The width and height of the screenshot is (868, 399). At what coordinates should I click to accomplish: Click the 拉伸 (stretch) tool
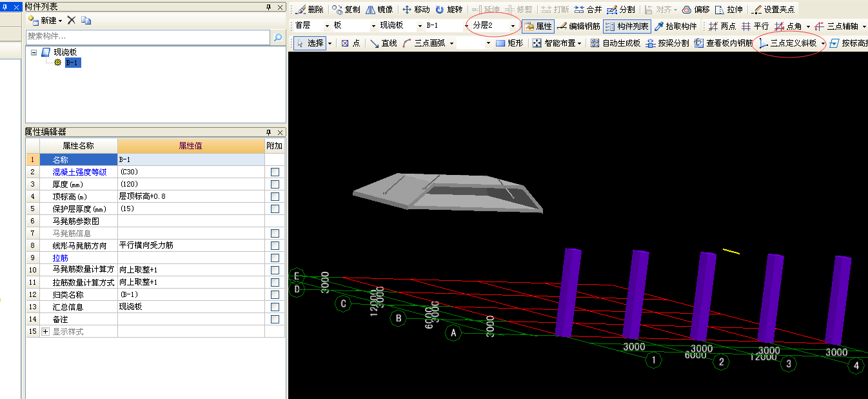729,10
